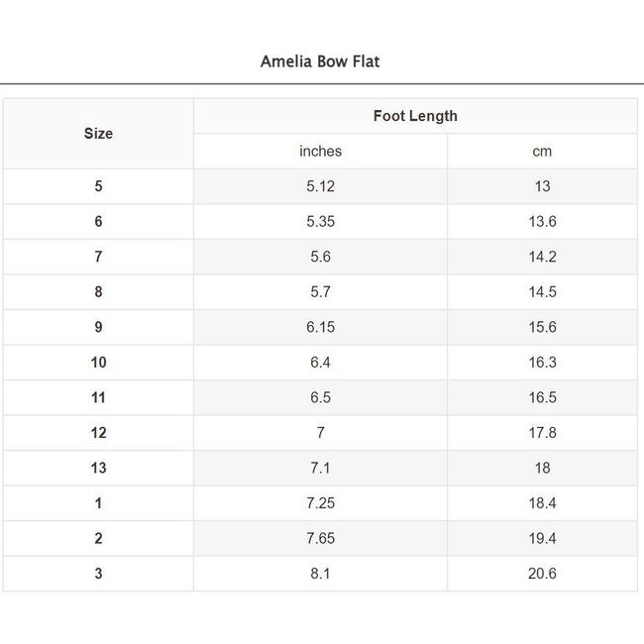Screen dimensions: 644x644
Task: Select the 7.25 inches cell
Action: pos(320,503)
